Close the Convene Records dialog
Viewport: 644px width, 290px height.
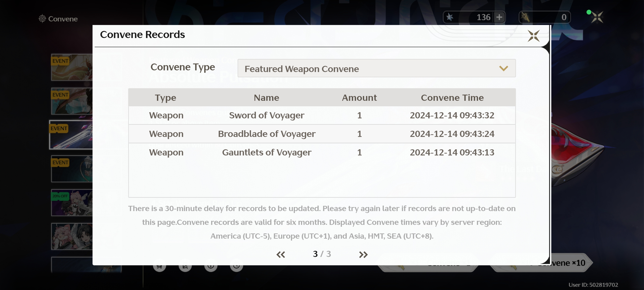[x=534, y=36]
